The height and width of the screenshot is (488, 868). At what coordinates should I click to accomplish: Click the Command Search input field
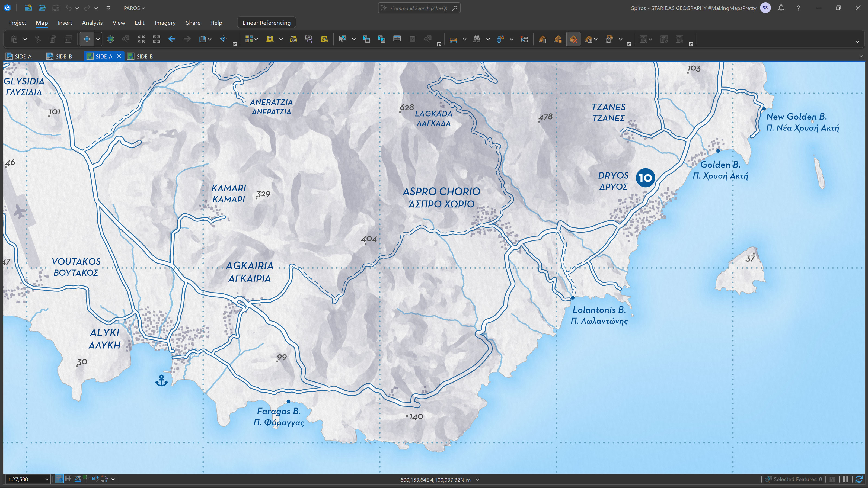pos(419,8)
